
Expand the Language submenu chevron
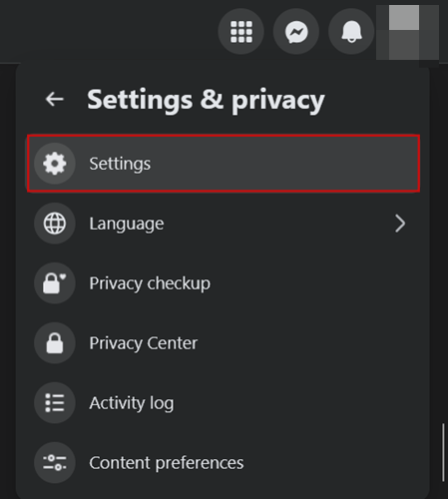click(400, 224)
